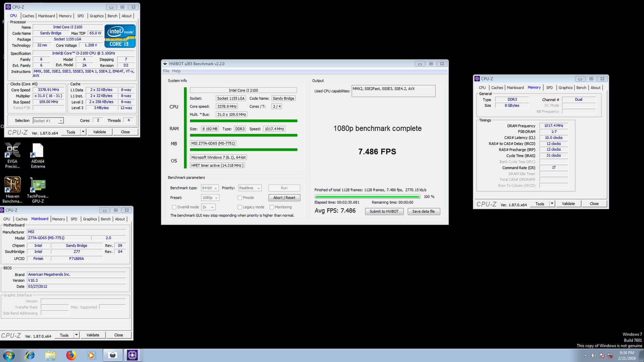Image resolution: width=644 pixels, height=362 pixels.
Task: Expand Tools arrow in CPU tab window
Action: pyautogui.click(x=83, y=132)
